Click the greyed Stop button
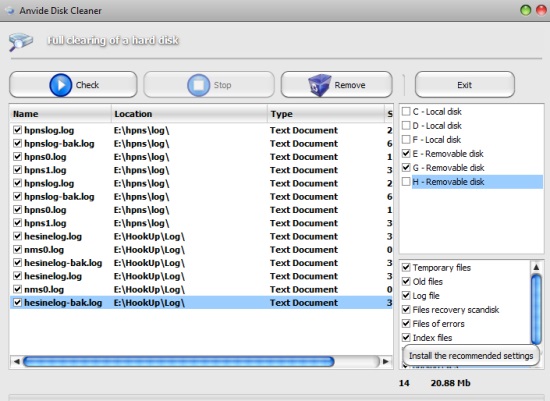The image size is (550, 401). pyautogui.click(x=209, y=85)
